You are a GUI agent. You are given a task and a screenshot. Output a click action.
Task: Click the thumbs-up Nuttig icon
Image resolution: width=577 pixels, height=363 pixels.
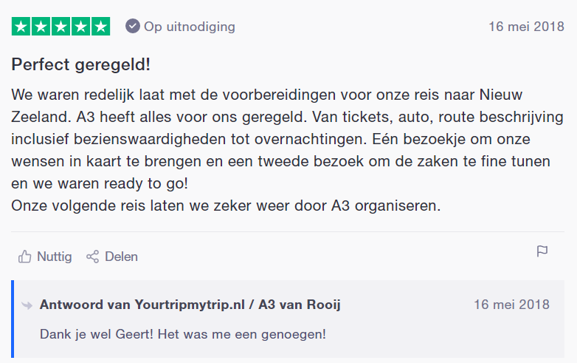[x=25, y=257]
